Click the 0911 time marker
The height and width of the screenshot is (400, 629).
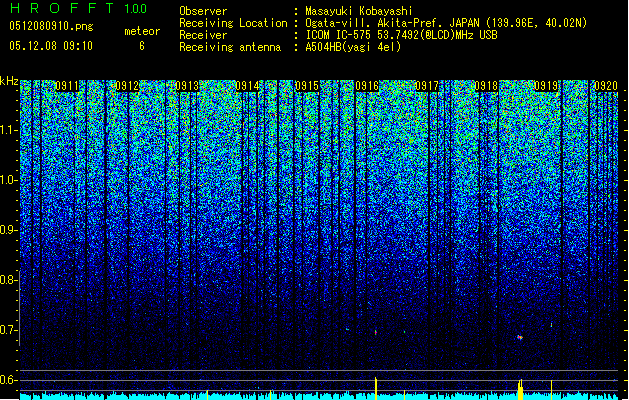pyautogui.click(x=67, y=86)
